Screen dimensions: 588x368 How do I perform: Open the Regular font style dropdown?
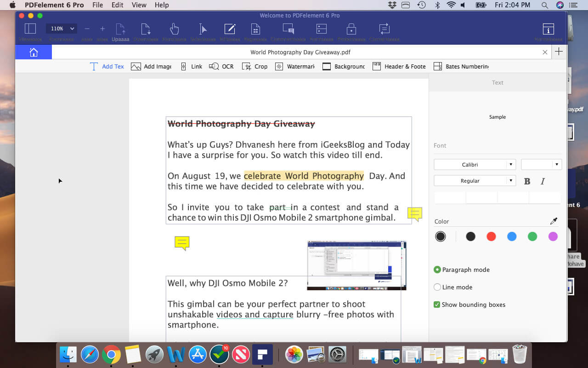(475, 181)
